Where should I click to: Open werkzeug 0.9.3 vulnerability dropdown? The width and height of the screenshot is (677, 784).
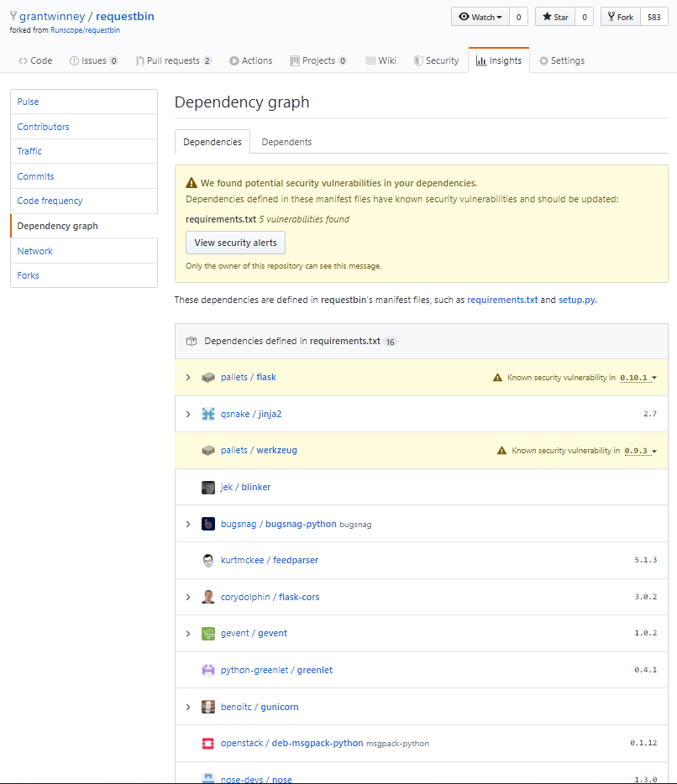click(640, 451)
